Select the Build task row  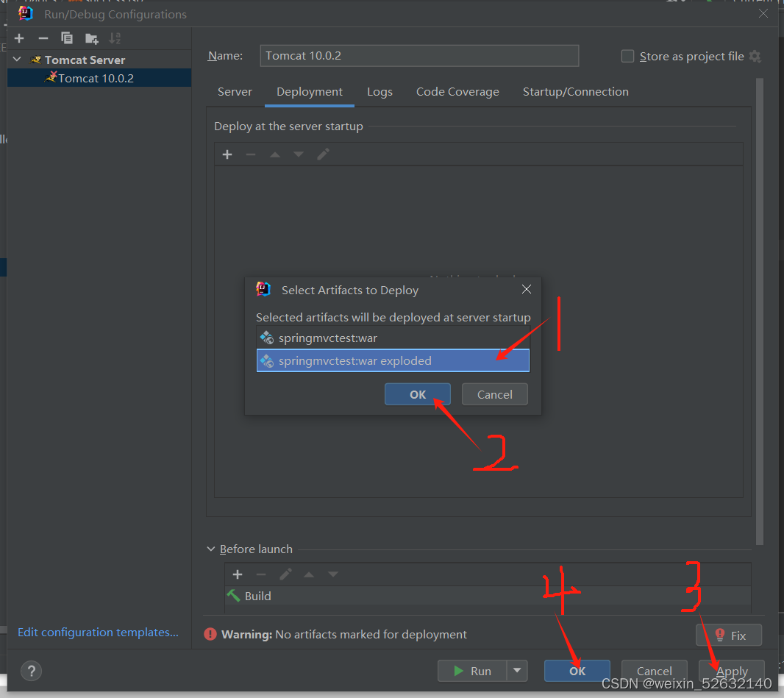click(488, 596)
